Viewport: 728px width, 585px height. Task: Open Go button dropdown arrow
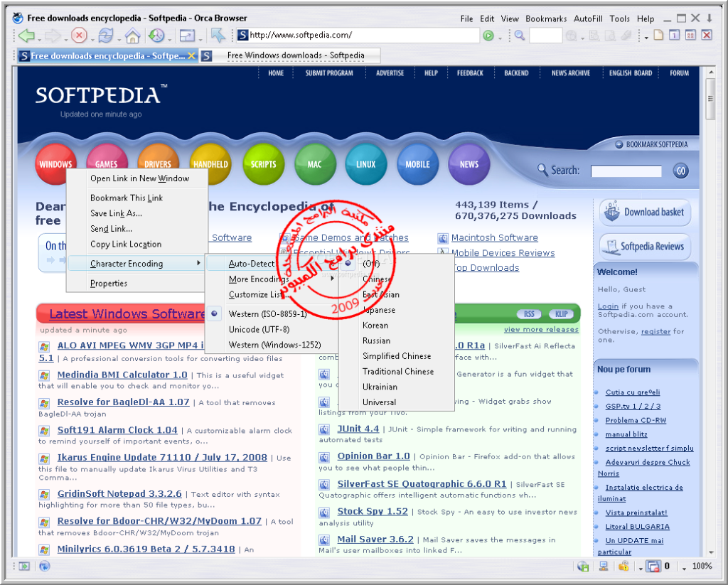click(500, 38)
